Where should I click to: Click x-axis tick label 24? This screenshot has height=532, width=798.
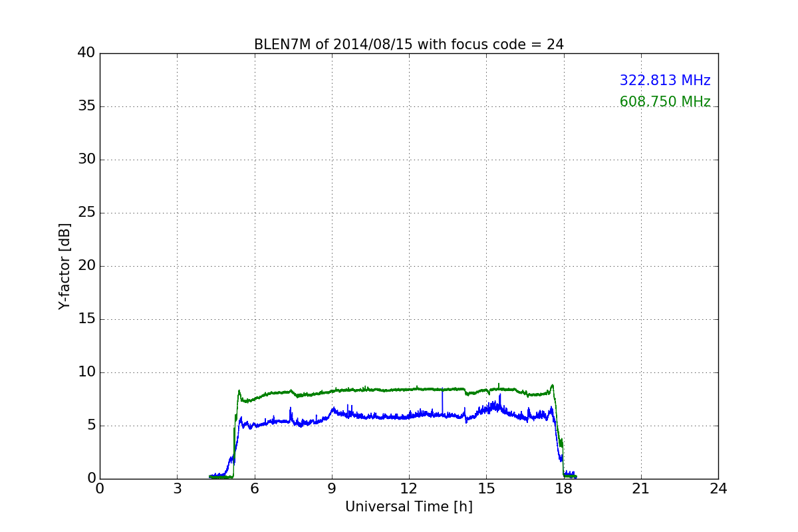point(718,489)
